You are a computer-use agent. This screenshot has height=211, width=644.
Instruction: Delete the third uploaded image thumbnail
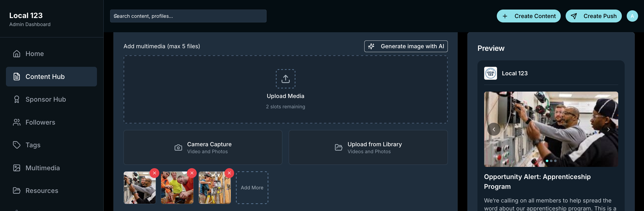(x=229, y=173)
